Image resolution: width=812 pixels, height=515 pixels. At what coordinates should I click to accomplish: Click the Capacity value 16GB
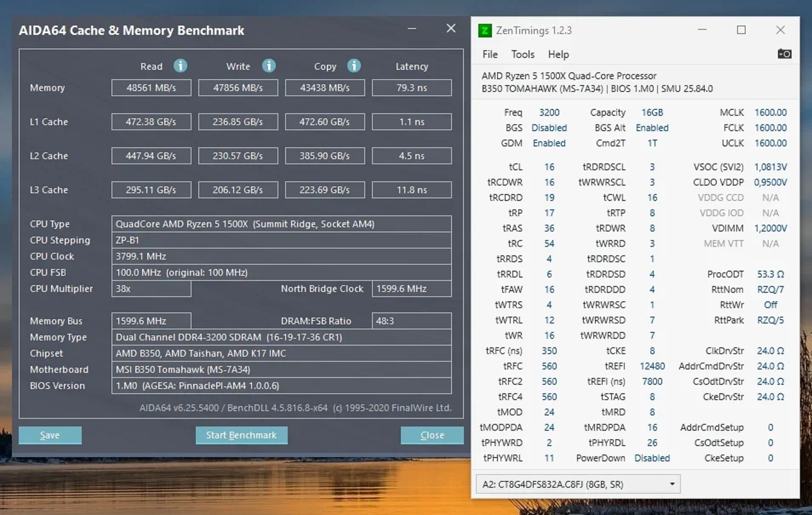[x=652, y=112]
